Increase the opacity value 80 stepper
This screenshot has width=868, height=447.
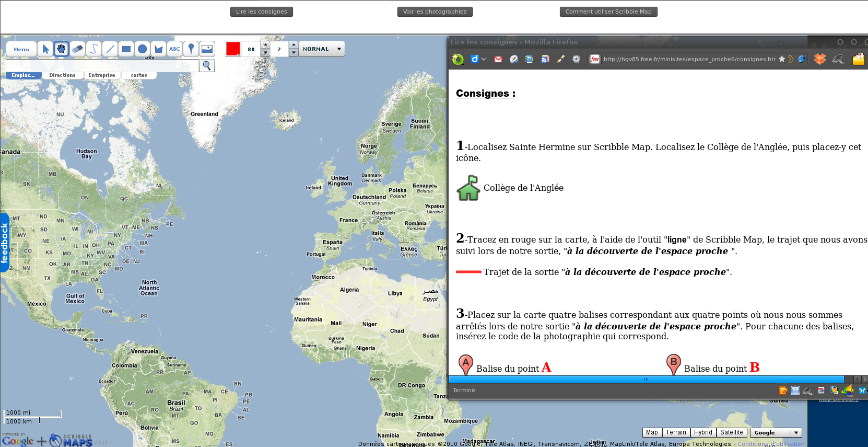[x=265, y=45]
